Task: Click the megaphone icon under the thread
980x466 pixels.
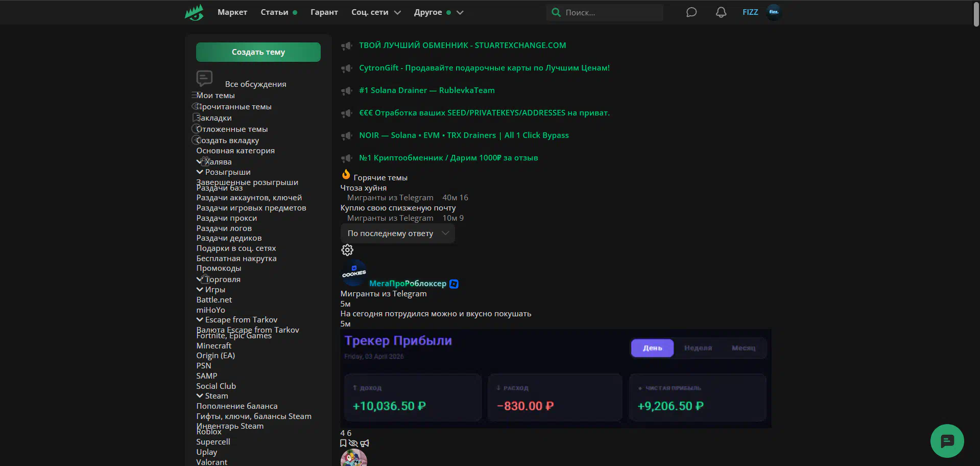Action: (x=365, y=443)
